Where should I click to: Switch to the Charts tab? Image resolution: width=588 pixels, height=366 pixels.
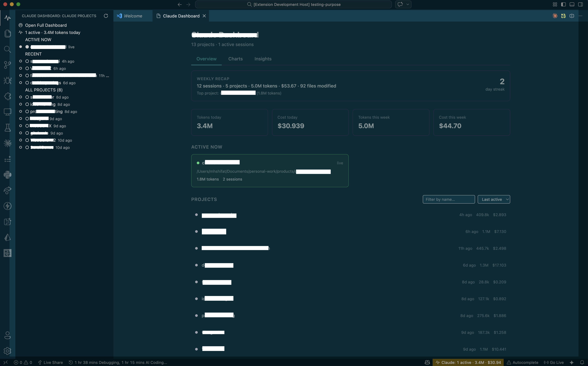coord(235,59)
